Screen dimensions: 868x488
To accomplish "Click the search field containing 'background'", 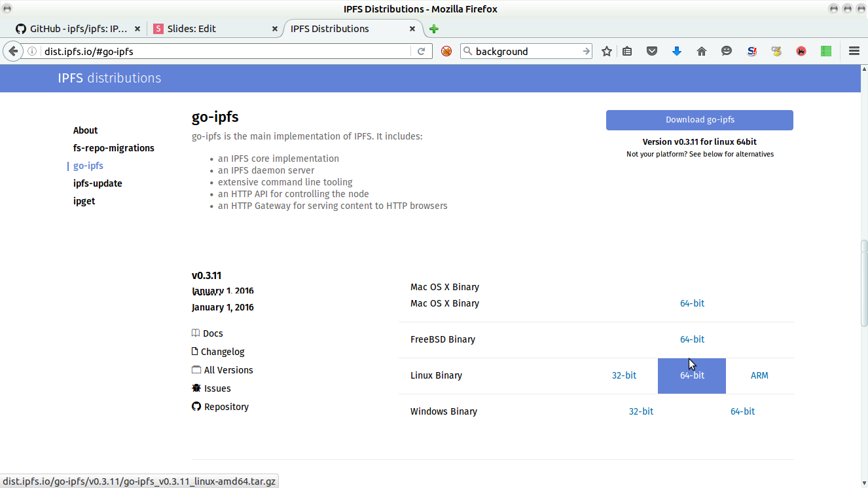I will click(527, 51).
